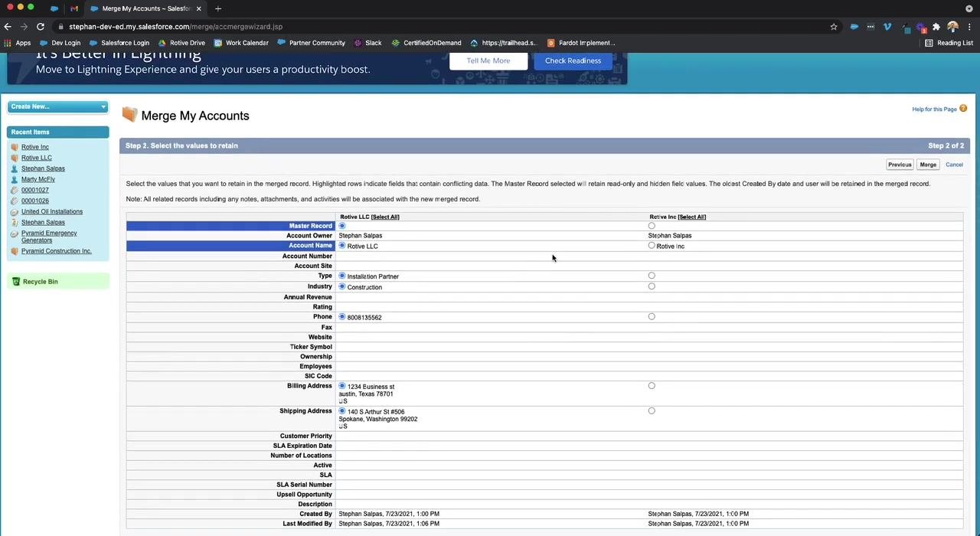
Task: Click the Recycle Bin trash icon
Action: pos(16,282)
